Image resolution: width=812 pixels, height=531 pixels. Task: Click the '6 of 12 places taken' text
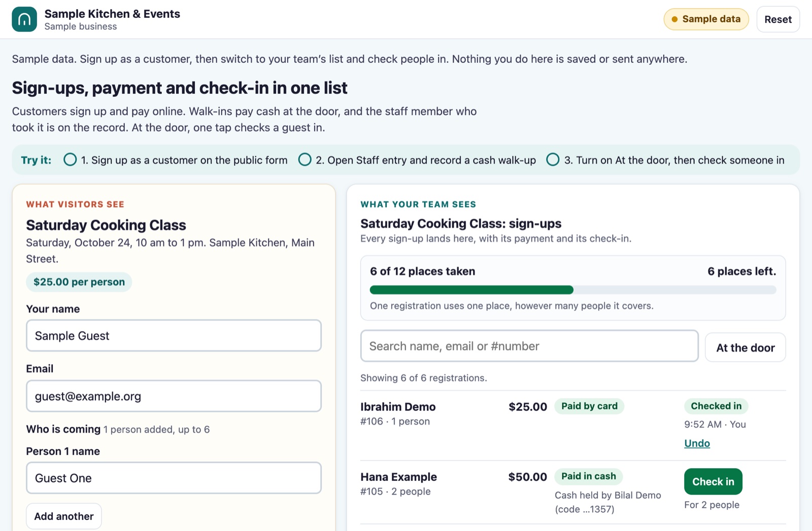click(x=423, y=271)
